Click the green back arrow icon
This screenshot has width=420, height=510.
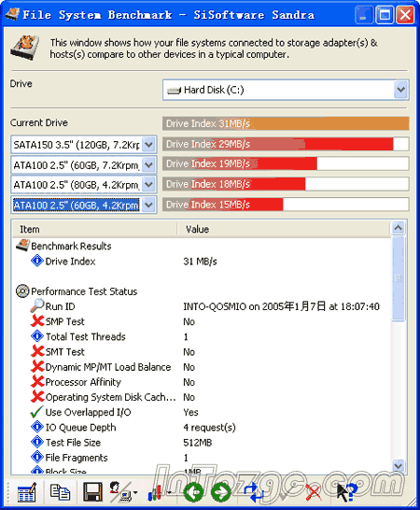pyautogui.click(x=194, y=492)
